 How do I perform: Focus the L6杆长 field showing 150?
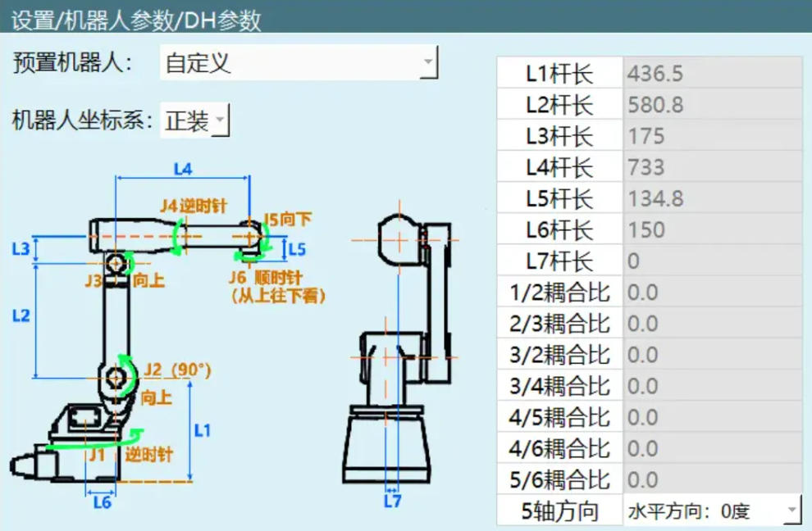(x=711, y=229)
